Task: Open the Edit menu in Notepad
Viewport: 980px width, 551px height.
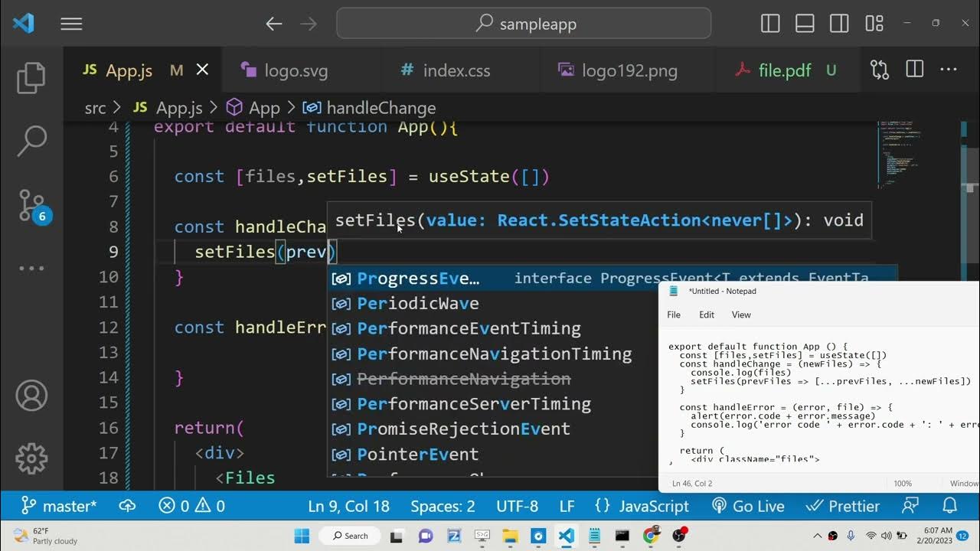Action: (706, 315)
